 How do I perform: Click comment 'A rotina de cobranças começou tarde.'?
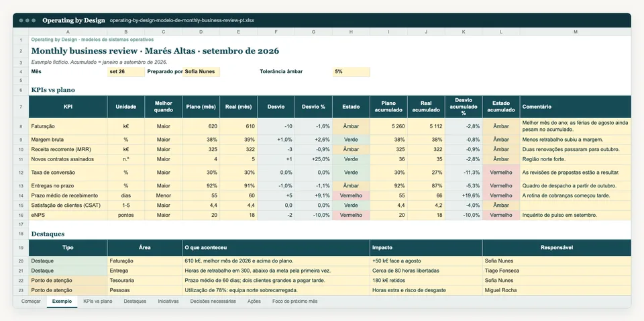point(576,195)
